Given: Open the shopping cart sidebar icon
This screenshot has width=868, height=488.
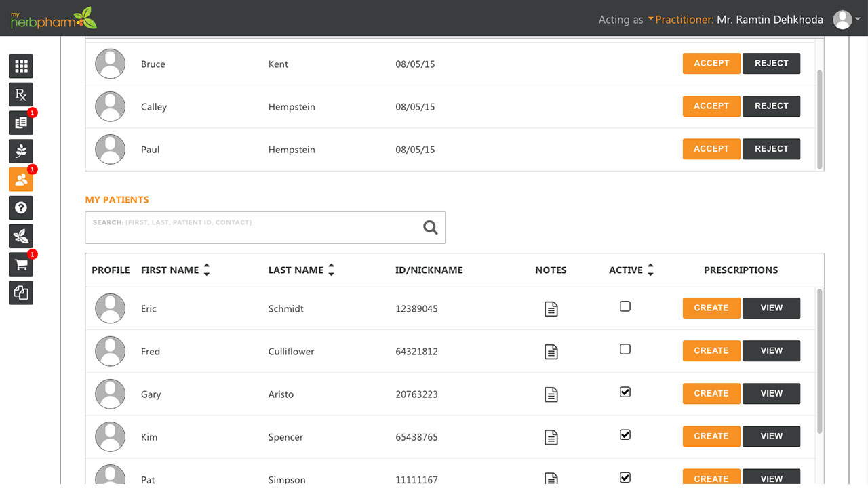Looking at the screenshot, I should coord(21,264).
